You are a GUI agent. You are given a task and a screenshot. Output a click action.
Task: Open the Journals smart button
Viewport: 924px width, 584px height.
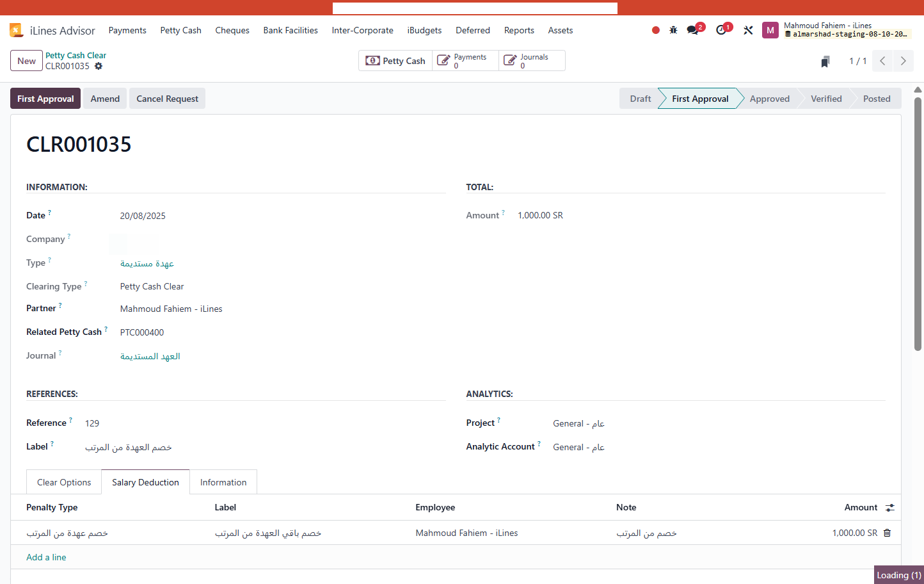(532, 61)
